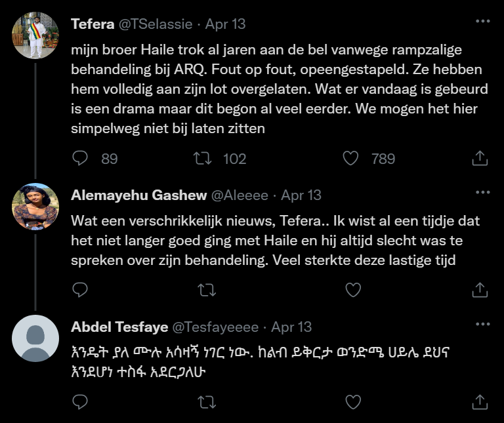Share Alemayehu Gashew's reply

click(480, 289)
